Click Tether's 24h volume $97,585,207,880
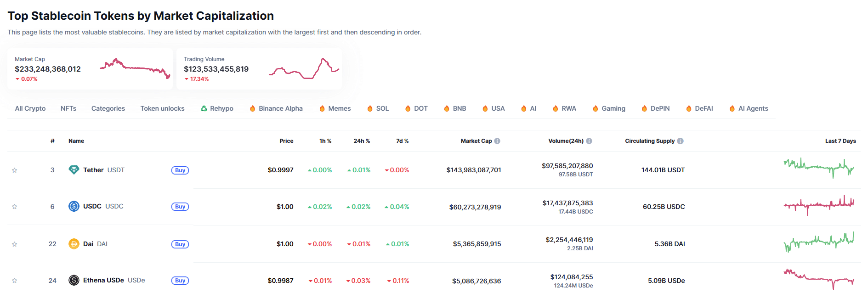The height and width of the screenshot is (293, 868). (x=567, y=166)
